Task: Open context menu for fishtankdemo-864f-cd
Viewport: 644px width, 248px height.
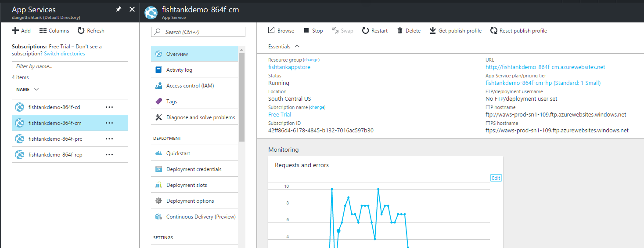Action: 109,107
